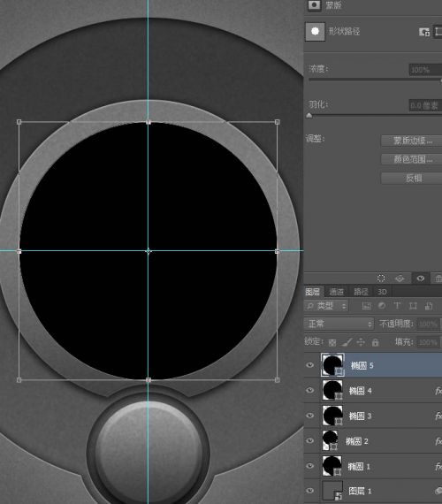Click the load selection from mask icon
Image resolution: width=442 pixels, height=504 pixels.
point(381,278)
